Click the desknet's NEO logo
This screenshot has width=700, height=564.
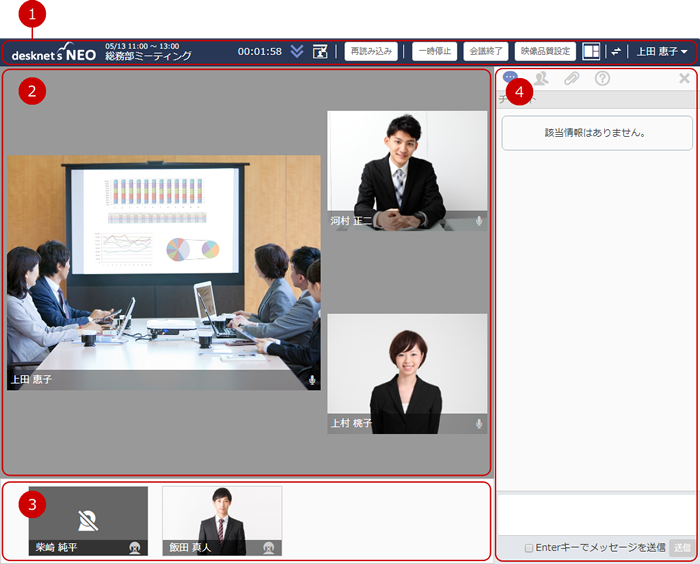point(54,51)
